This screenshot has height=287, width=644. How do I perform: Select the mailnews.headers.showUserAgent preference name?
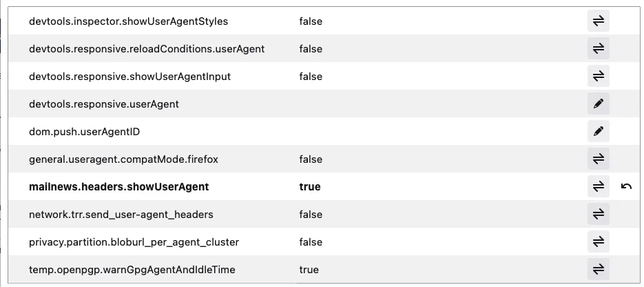(118, 187)
